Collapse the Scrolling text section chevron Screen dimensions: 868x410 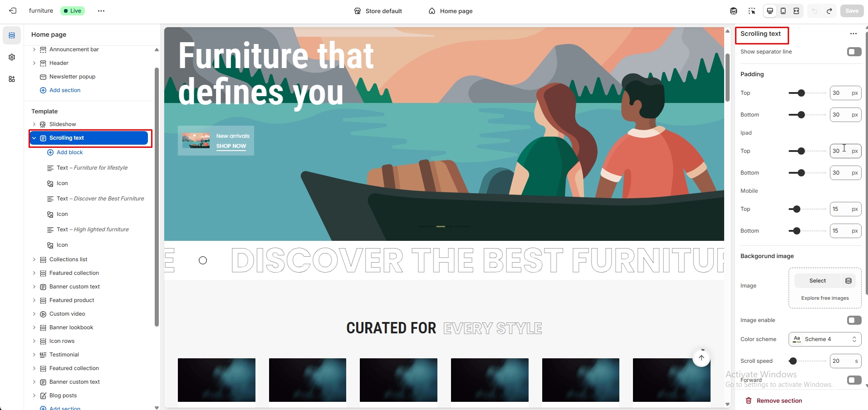pos(34,138)
